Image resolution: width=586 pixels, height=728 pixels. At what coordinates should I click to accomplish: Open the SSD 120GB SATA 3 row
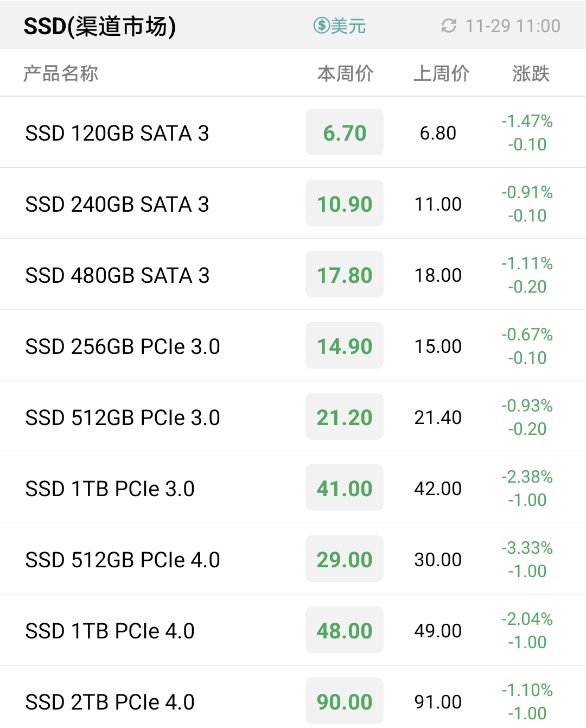coord(293,132)
